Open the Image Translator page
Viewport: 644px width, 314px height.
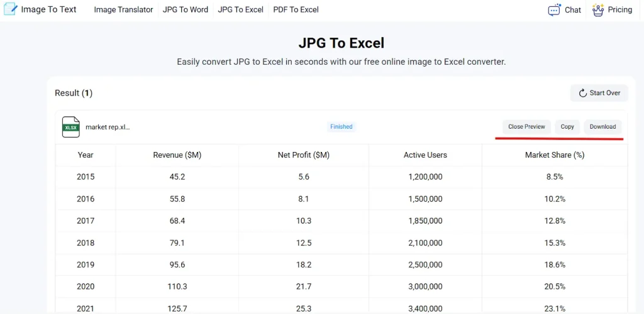123,9
